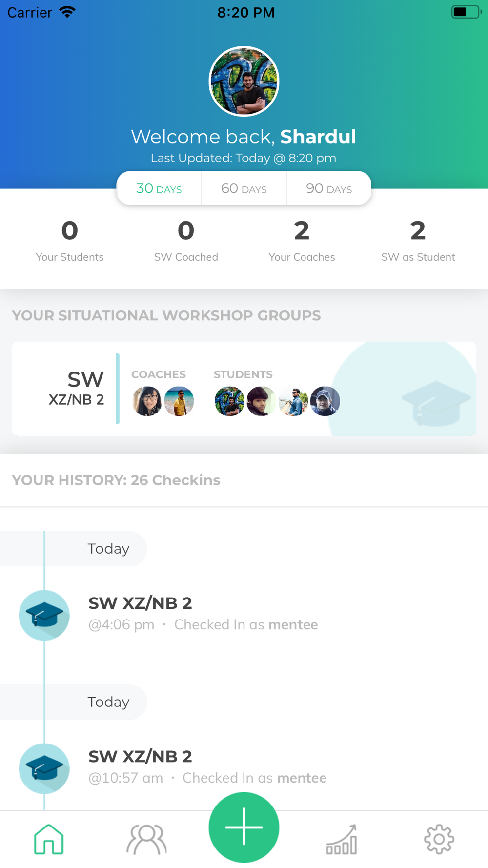The width and height of the screenshot is (488, 868).
Task: Tap graduation cap icon for 4:06 pm checkin
Action: (x=44, y=615)
